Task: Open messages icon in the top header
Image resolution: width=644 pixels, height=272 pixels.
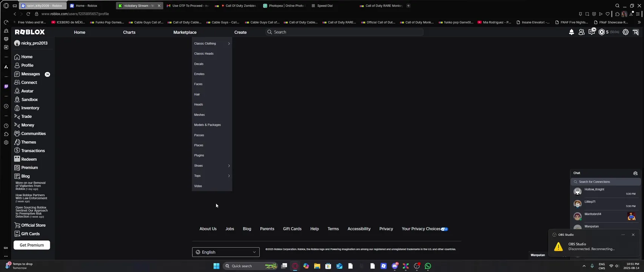Action: (592, 32)
